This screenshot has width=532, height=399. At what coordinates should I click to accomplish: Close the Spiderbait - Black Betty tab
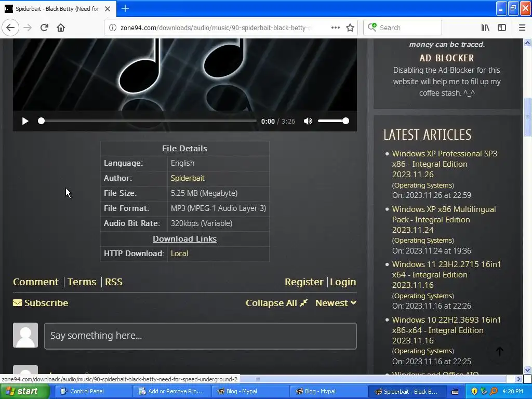(x=107, y=9)
